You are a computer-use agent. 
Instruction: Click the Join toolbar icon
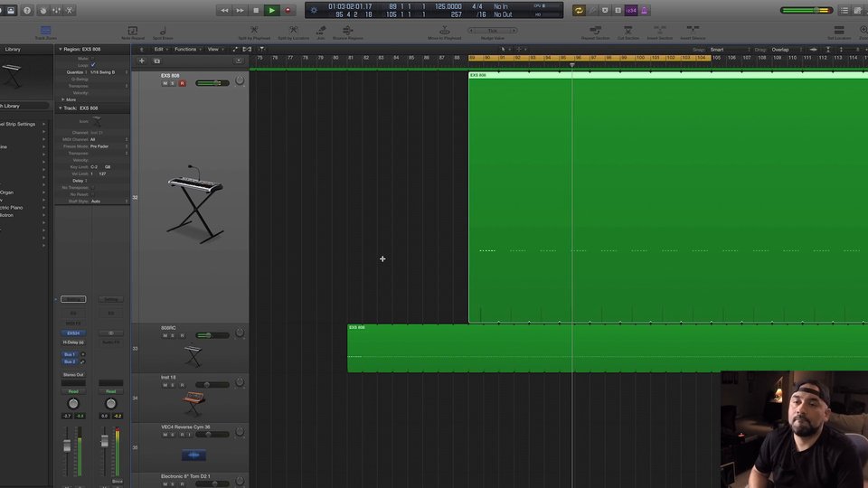click(x=320, y=33)
